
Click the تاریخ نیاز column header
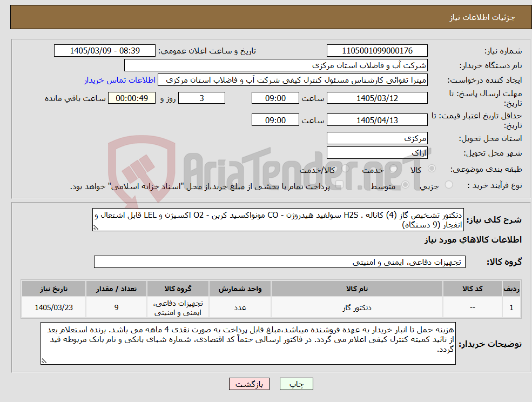tap(53, 289)
